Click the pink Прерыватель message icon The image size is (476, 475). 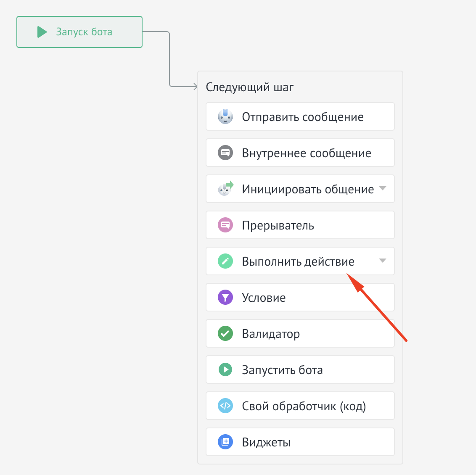click(x=225, y=225)
